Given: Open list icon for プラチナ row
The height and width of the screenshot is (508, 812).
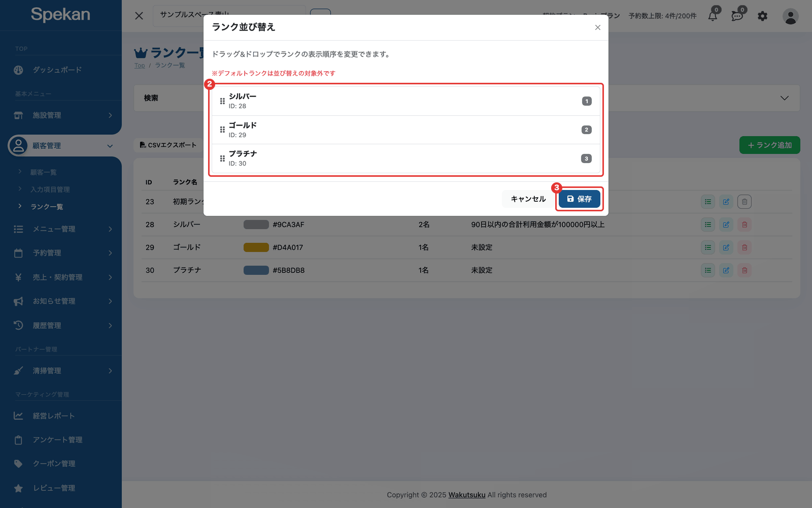Looking at the screenshot, I should (x=708, y=270).
